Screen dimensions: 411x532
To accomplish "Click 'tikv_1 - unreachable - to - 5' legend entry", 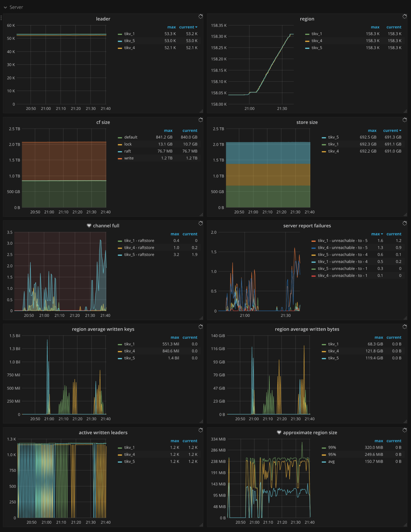I will point(343,241).
